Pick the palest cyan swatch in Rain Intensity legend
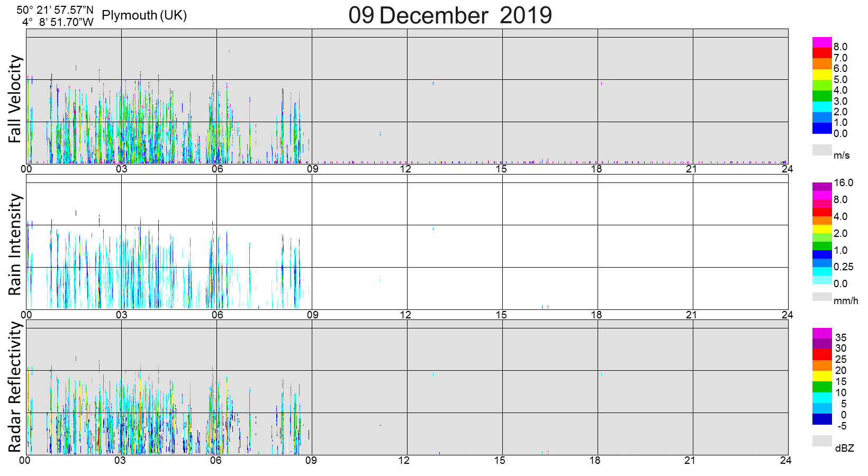This screenshot has width=868, height=476. pyautogui.click(x=822, y=280)
